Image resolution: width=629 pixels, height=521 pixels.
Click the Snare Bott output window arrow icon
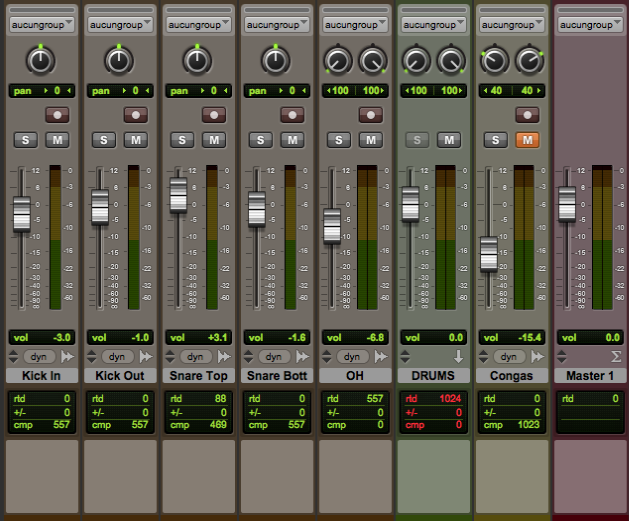click(x=302, y=356)
